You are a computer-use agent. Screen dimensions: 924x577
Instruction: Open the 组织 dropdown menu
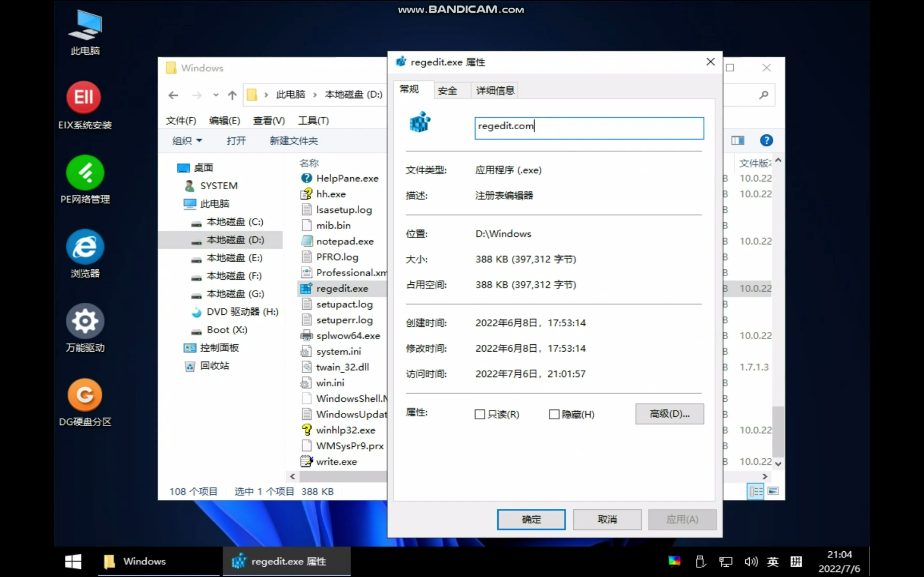pos(187,141)
